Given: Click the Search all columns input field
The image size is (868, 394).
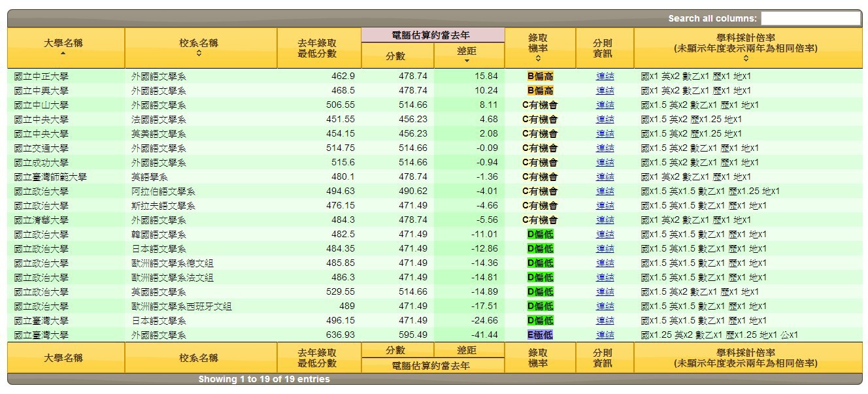Looking at the screenshot, I should (x=810, y=18).
